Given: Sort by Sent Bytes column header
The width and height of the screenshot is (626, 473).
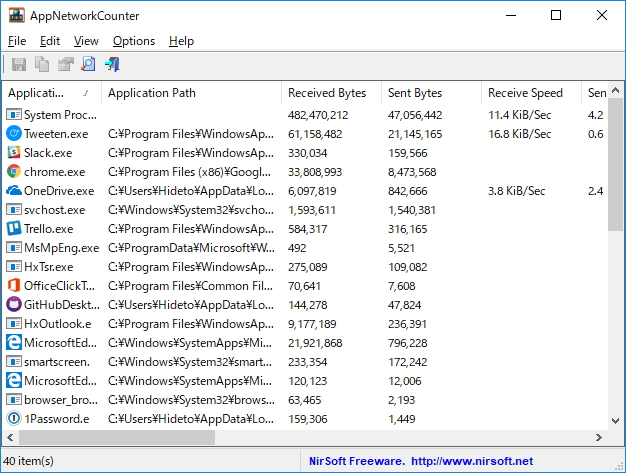Looking at the screenshot, I should (x=431, y=93).
